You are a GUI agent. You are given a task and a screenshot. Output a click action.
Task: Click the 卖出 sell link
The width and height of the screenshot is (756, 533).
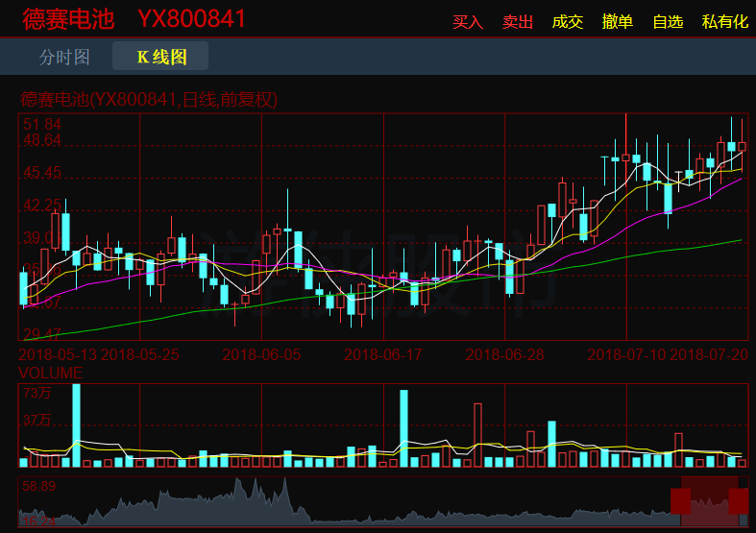[x=518, y=21]
